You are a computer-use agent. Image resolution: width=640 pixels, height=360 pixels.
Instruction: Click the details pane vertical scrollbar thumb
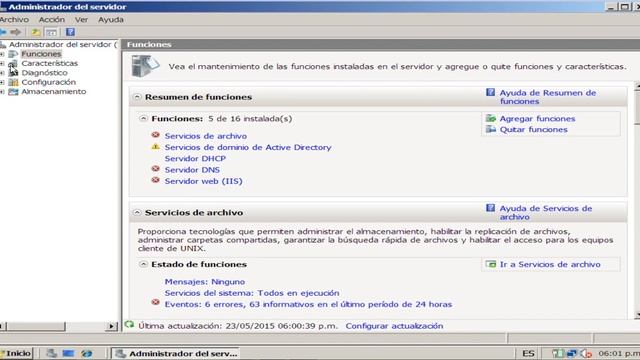pyautogui.click(x=637, y=107)
